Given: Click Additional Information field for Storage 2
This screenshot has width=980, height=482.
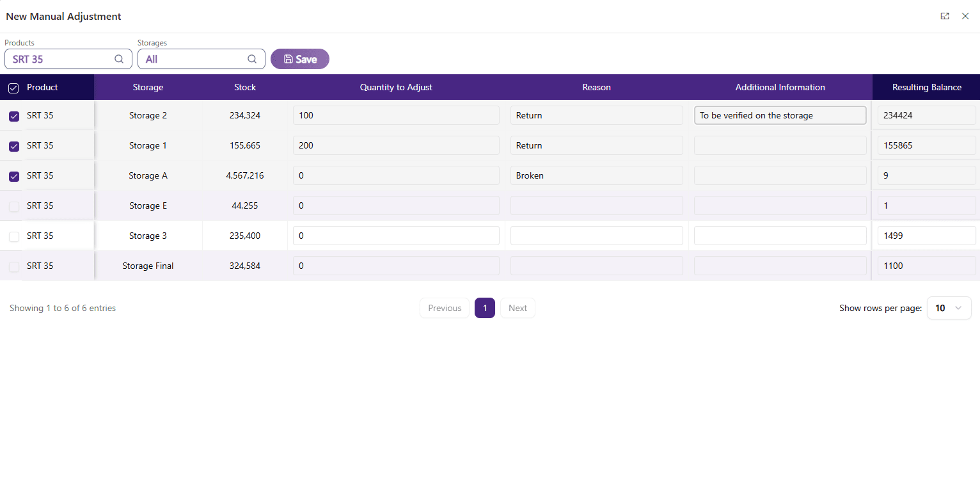Looking at the screenshot, I should (x=780, y=115).
